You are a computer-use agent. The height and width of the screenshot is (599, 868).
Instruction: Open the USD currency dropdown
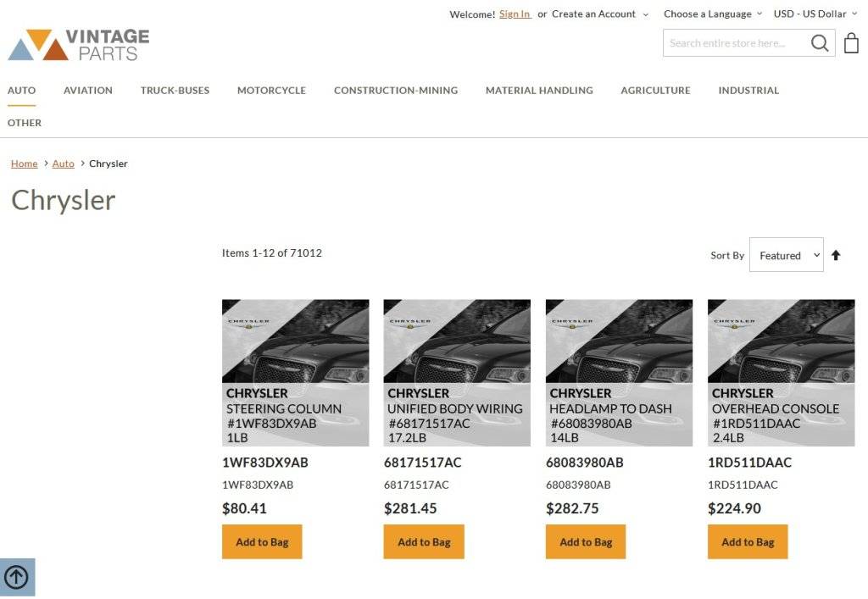click(x=815, y=14)
